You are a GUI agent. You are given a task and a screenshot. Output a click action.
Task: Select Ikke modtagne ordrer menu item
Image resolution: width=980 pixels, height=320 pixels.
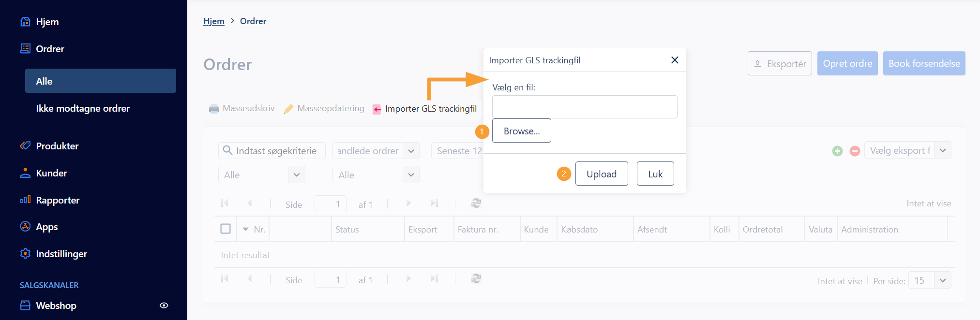point(83,108)
